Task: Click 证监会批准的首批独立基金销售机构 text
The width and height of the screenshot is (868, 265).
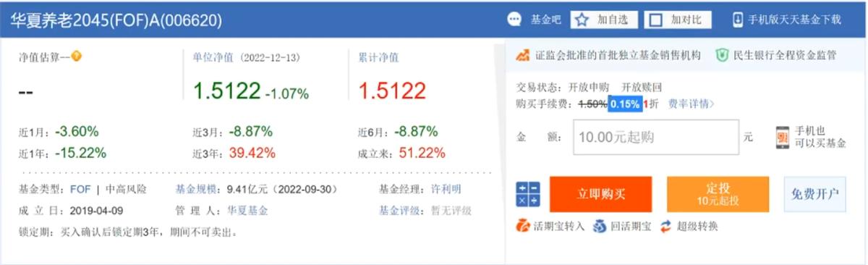Action: (618, 55)
